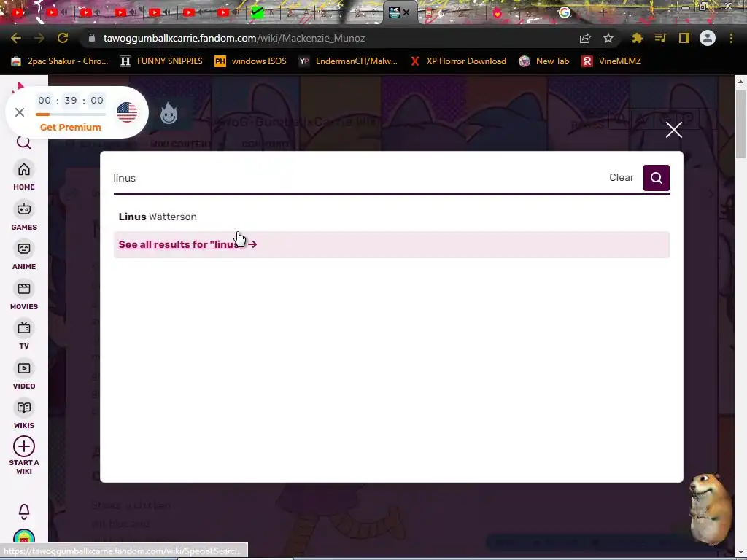Select the US flag VPN location

pyautogui.click(x=127, y=112)
